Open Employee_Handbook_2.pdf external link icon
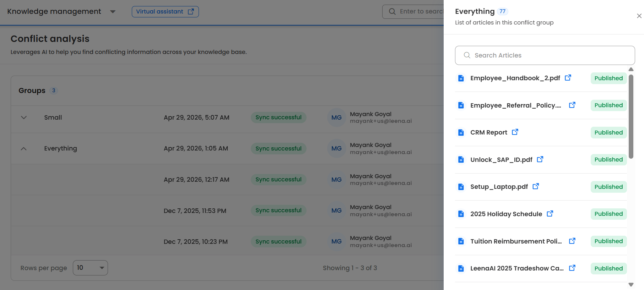The height and width of the screenshot is (290, 644). pyautogui.click(x=568, y=77)
